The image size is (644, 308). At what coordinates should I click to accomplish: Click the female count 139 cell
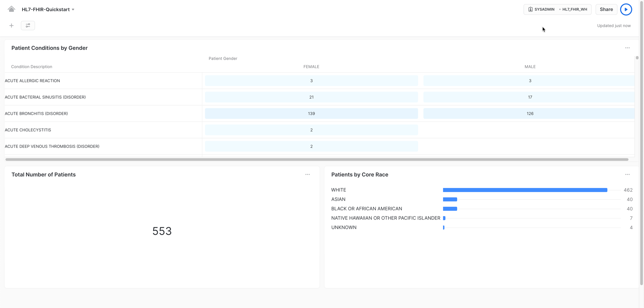click(311, 114)
